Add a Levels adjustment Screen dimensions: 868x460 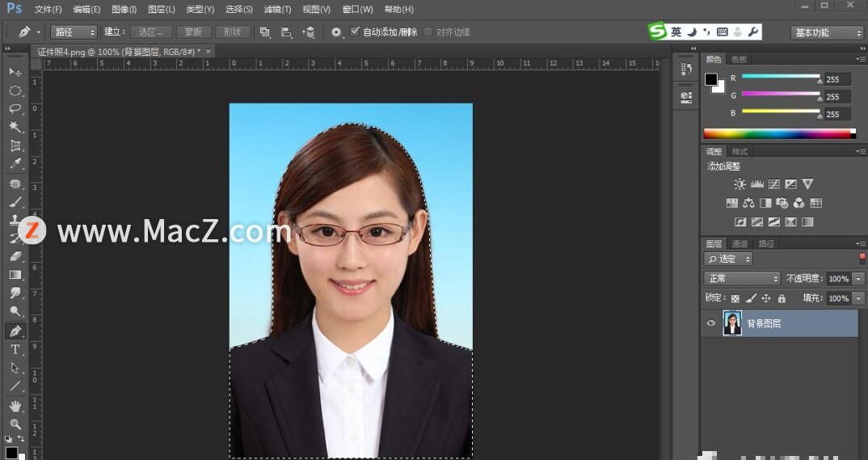point(756,184)
